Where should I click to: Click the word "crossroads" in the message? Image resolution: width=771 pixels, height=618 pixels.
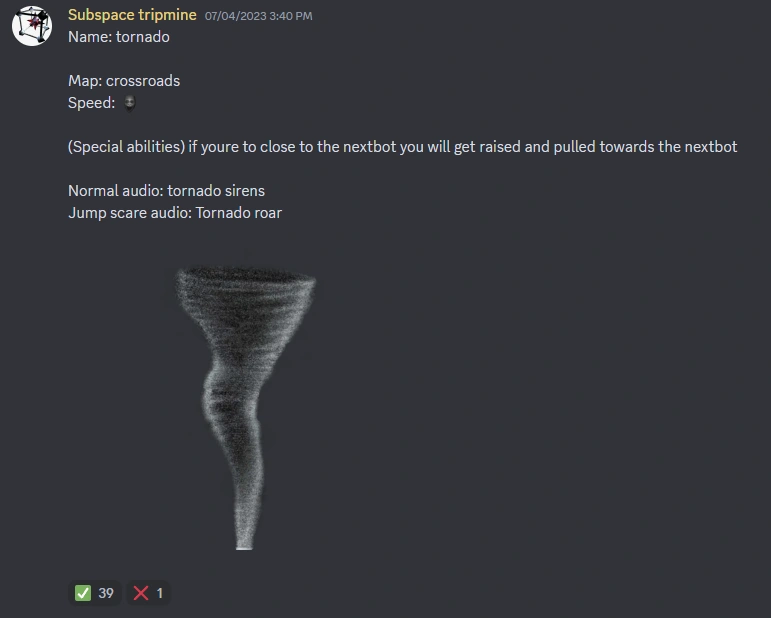[x=143, y=81]
